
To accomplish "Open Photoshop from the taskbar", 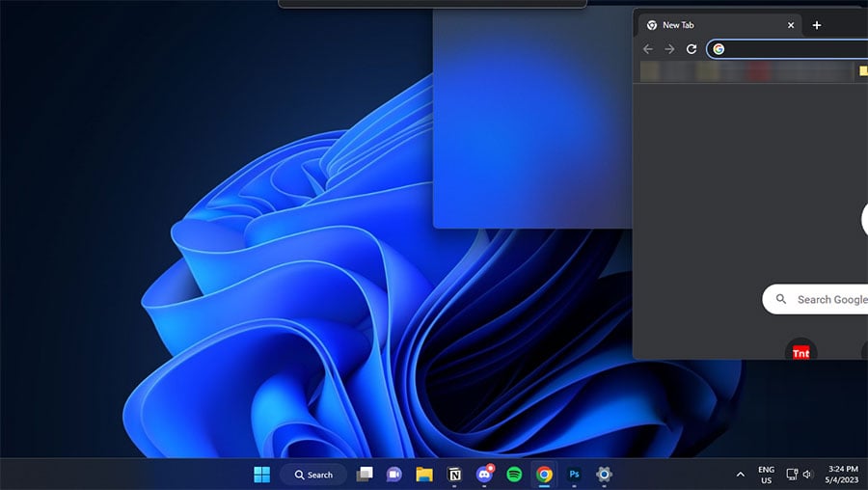I will 574,475.
